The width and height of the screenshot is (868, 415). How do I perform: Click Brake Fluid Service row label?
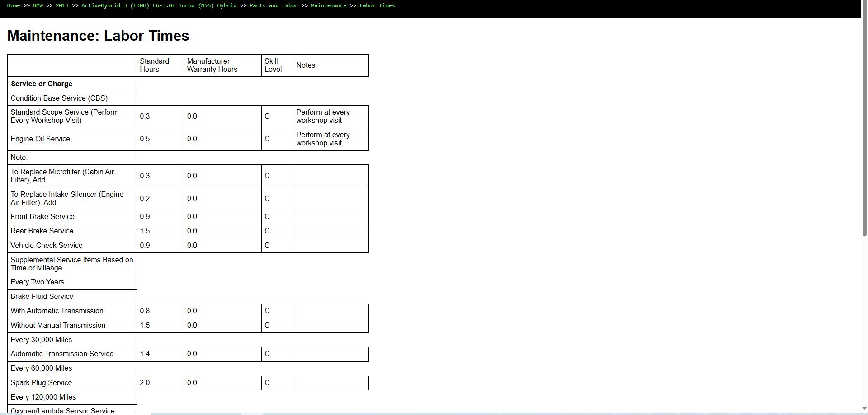72,297
